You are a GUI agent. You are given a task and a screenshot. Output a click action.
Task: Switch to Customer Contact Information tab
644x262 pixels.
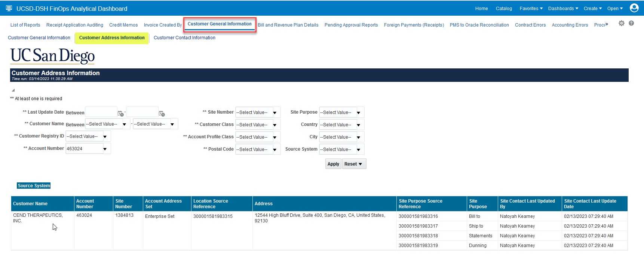pyautogui.click(x=184, y=38)
